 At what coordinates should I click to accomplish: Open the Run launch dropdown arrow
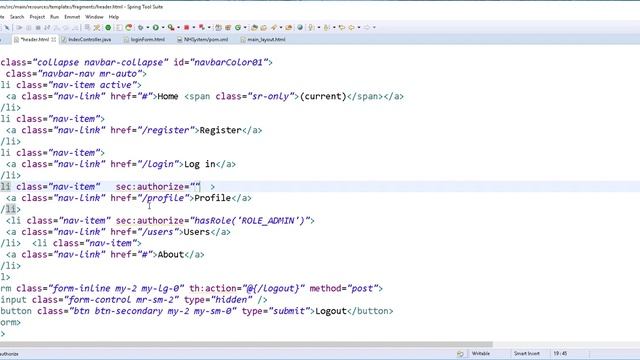pyautogui.click(x=163, y=27)
